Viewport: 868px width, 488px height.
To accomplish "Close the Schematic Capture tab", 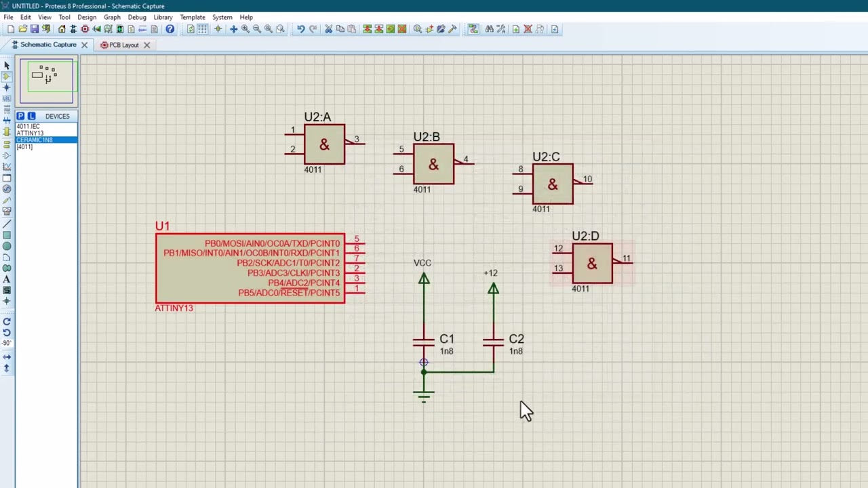I will click(x=84, y=45).
